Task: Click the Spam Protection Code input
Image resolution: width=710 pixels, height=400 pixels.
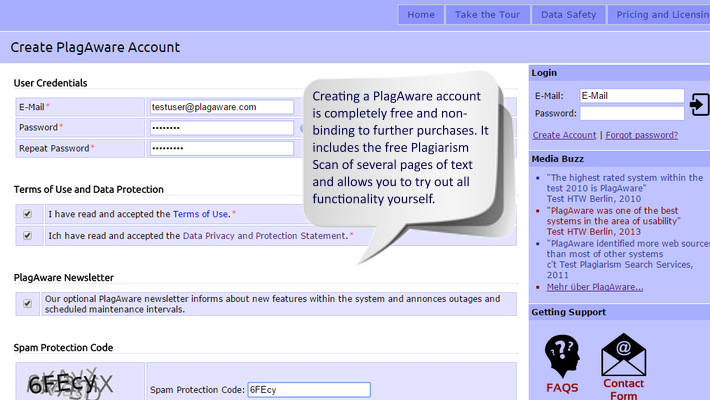Action: click(x=309, y=390)
